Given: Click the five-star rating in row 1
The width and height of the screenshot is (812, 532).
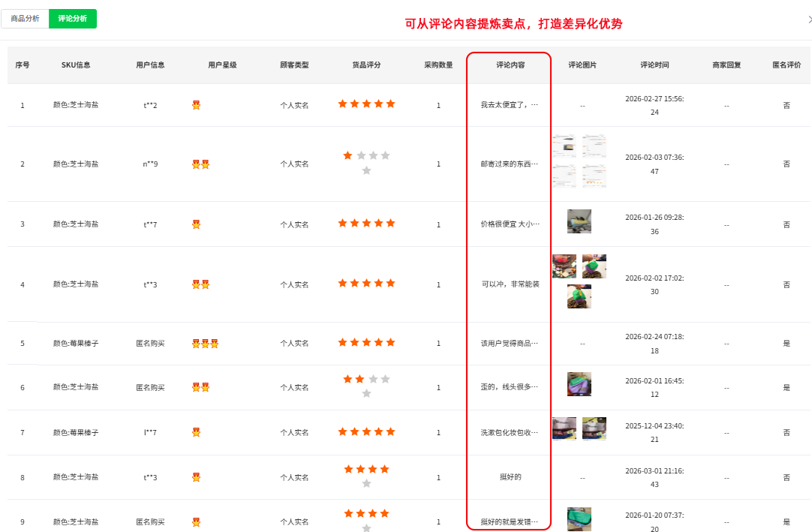Looking at the screenshot, I should pos(366,104).
